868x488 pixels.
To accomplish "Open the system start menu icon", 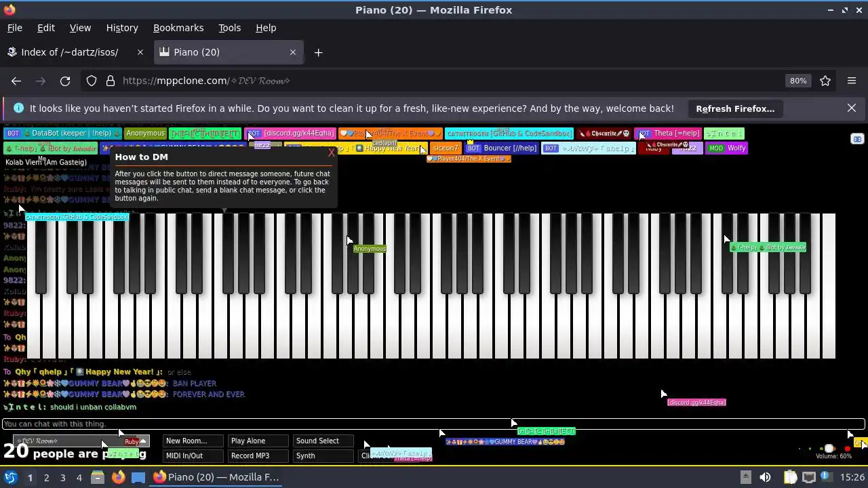I will [x=11, y=477].
